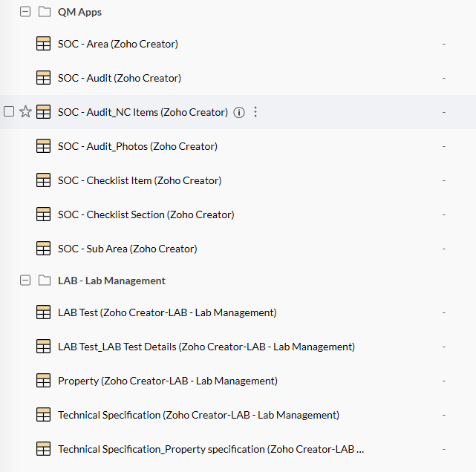Click table icon of SOC - Audit_NC Items
The width and height of the screenshot is (476, 472).
click(43, 112)
